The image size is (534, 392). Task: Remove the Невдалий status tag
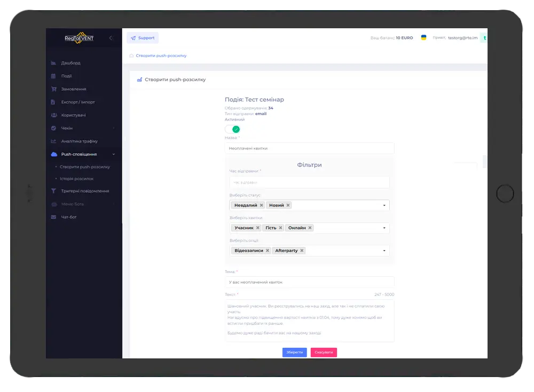262,205
